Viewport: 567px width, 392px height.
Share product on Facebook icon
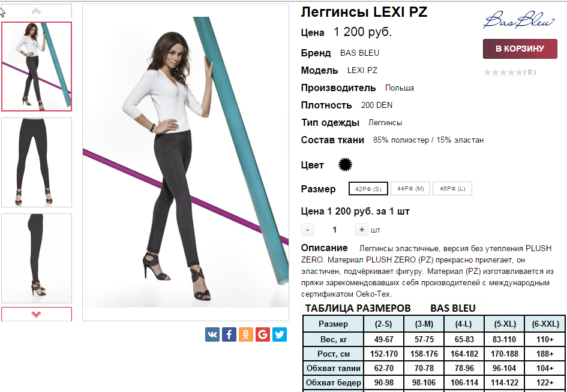[229, 334]
